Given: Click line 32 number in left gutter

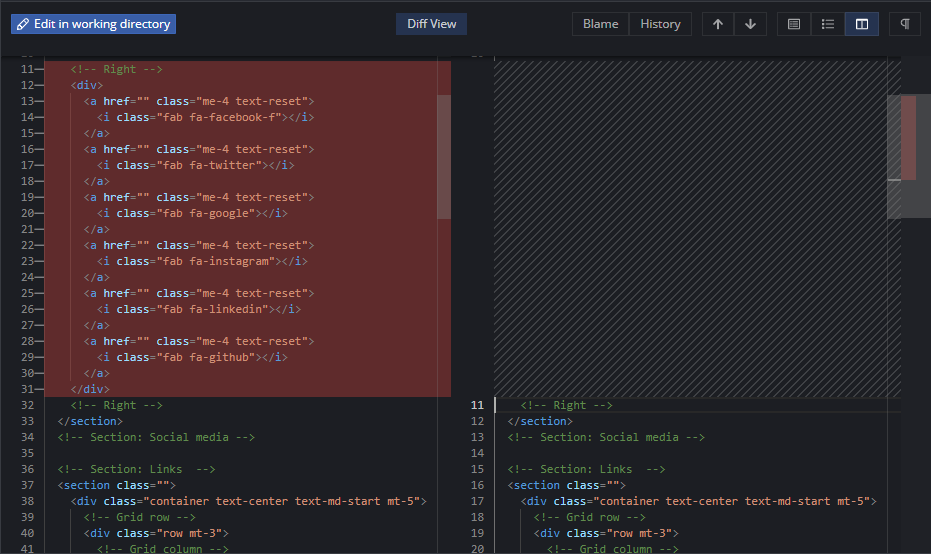Looking at the screenshot, I should click(x=27, y=405).
